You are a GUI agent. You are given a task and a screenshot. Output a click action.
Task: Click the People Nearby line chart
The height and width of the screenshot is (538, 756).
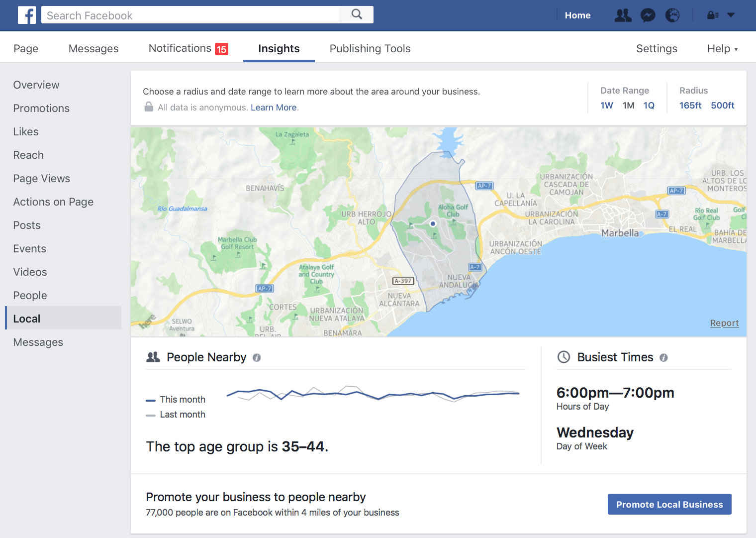373,394
